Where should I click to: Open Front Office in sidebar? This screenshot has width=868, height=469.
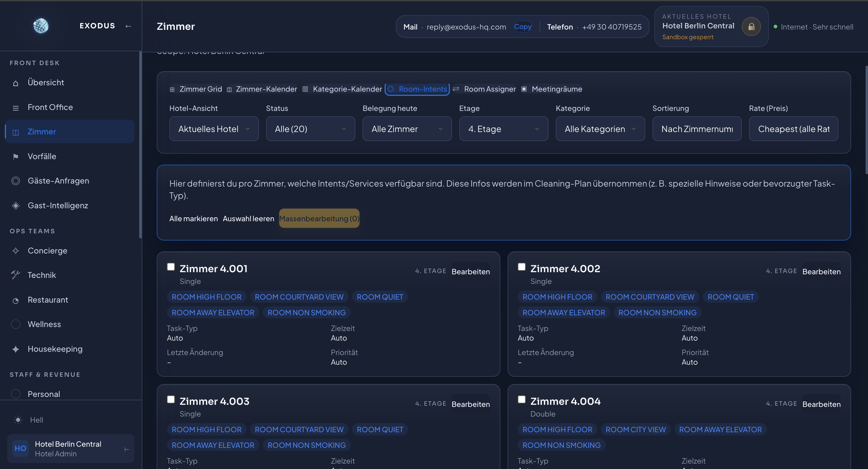tap(70, 108)
